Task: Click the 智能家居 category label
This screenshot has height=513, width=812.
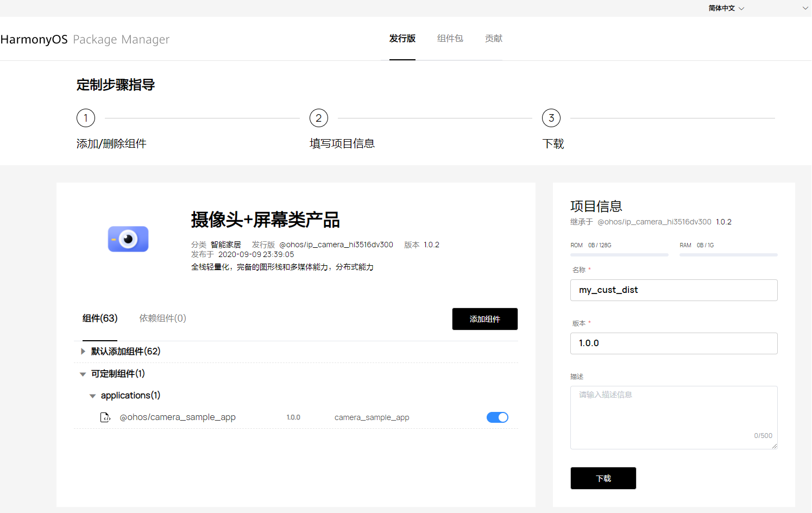Action: [226, 245]
